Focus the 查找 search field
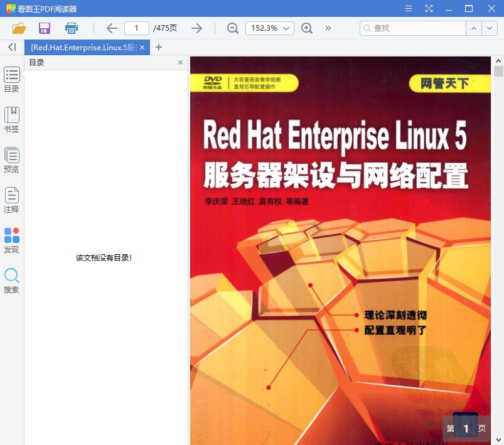Image resolution: width=504 pixels, height=445 pixels. 413,28
